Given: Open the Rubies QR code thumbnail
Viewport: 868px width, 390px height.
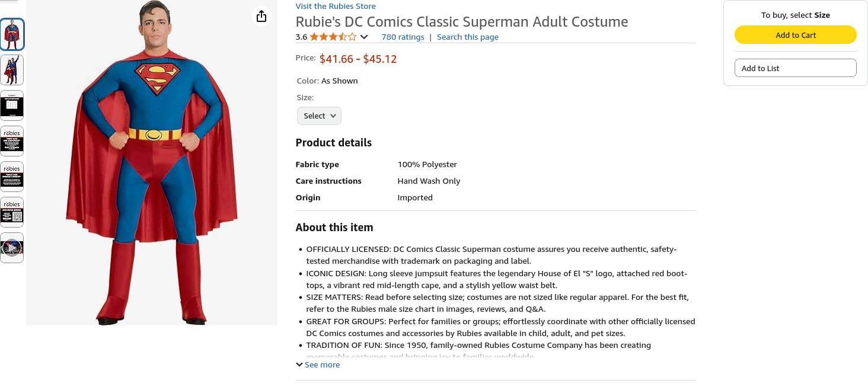Looking at the screenshot, I should click(x=12, y=212).
